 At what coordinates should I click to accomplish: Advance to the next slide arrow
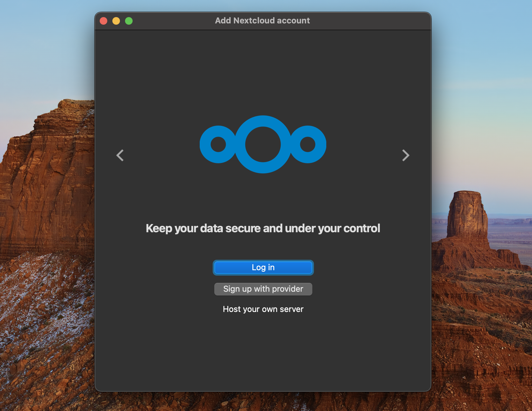(x=406, y=155)
